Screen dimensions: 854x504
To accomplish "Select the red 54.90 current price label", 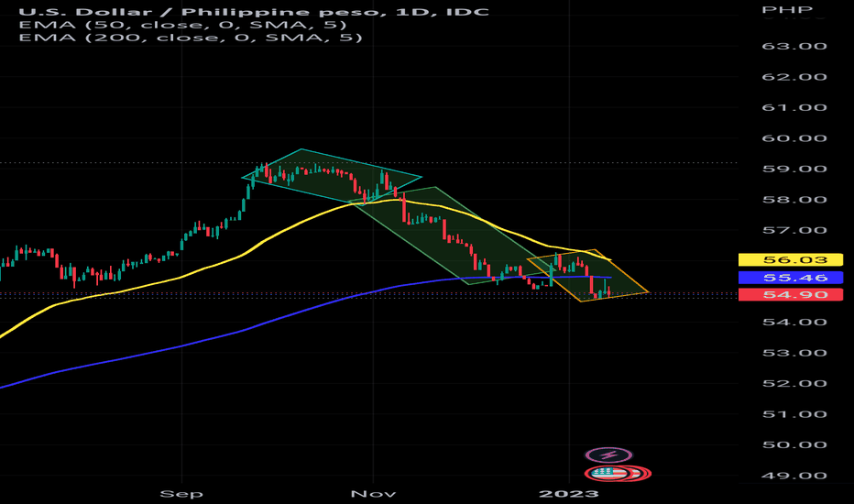I will point(790,295).
